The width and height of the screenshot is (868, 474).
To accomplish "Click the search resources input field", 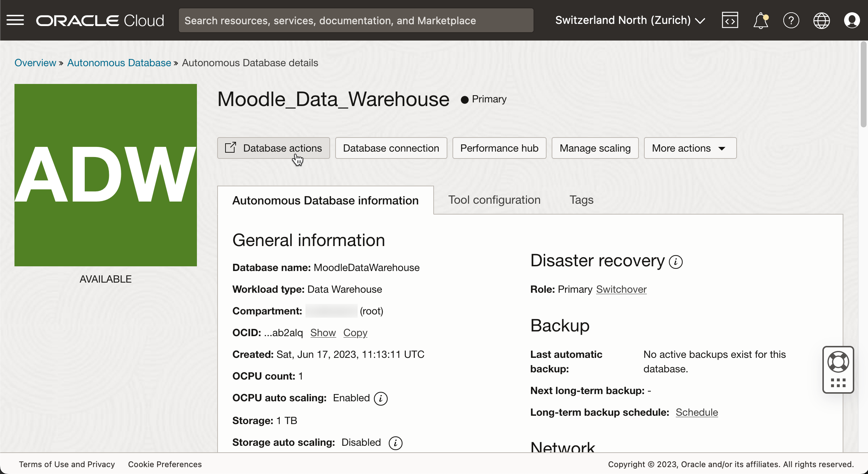I will pyautogui.click(x=356, y=21).
